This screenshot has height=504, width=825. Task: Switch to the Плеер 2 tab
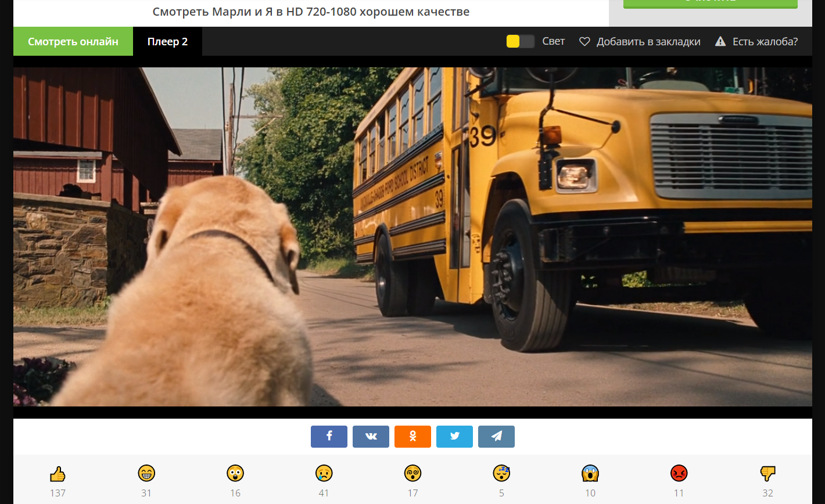167,41
